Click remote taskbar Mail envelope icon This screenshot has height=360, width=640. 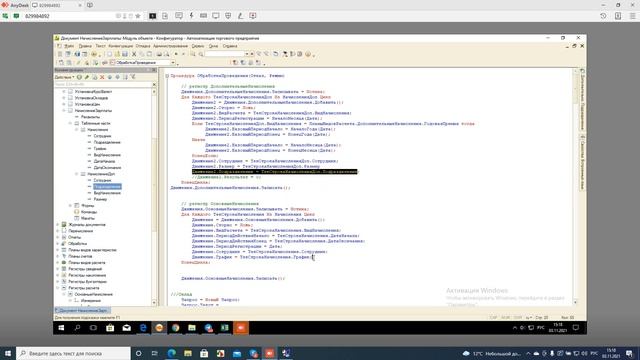[x=127, y=328]
